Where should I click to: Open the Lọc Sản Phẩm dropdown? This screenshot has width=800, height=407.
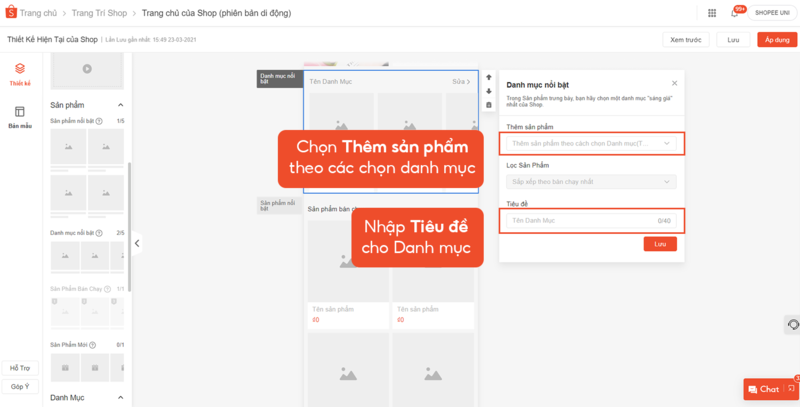[591, 181]
